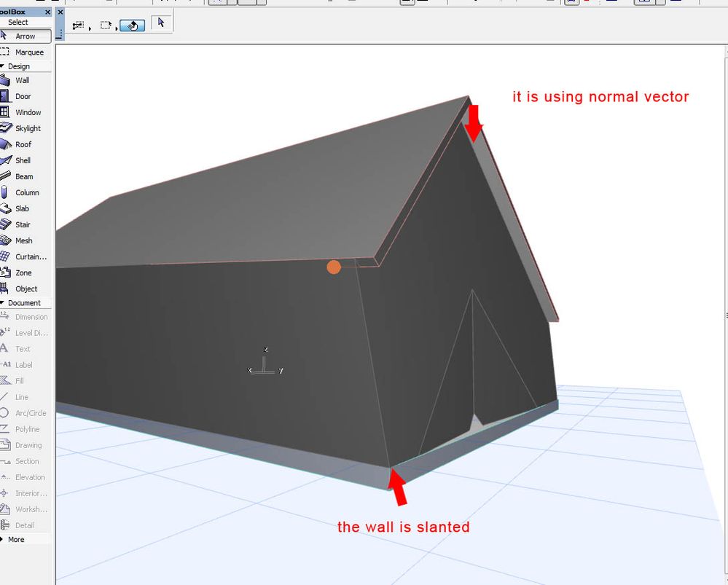Click the Level Dimension tool
The height and width of the screenshot is (585, 728).
coord(25,333)
